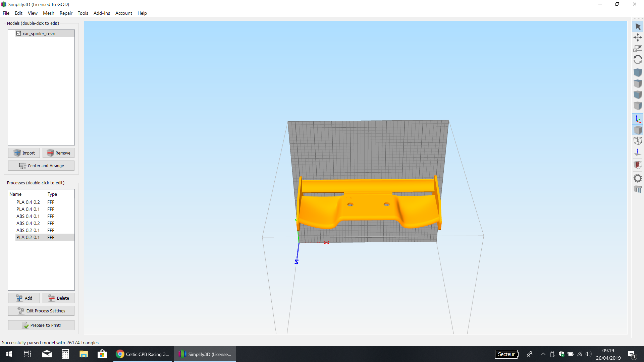The image size is (644, 362).
Task: Open the machine control panel gear icon
Action: pyautogui.click(x=638, y=178)
